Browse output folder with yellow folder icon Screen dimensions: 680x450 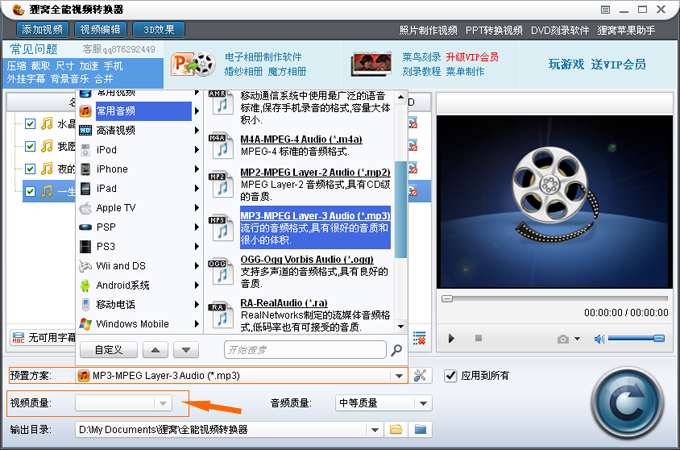pos(396,430)
